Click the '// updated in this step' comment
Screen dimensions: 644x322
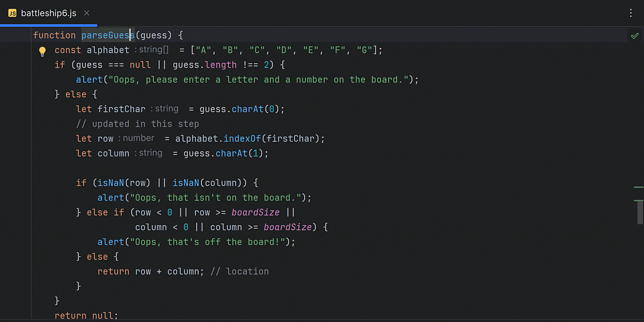[138, 123]
